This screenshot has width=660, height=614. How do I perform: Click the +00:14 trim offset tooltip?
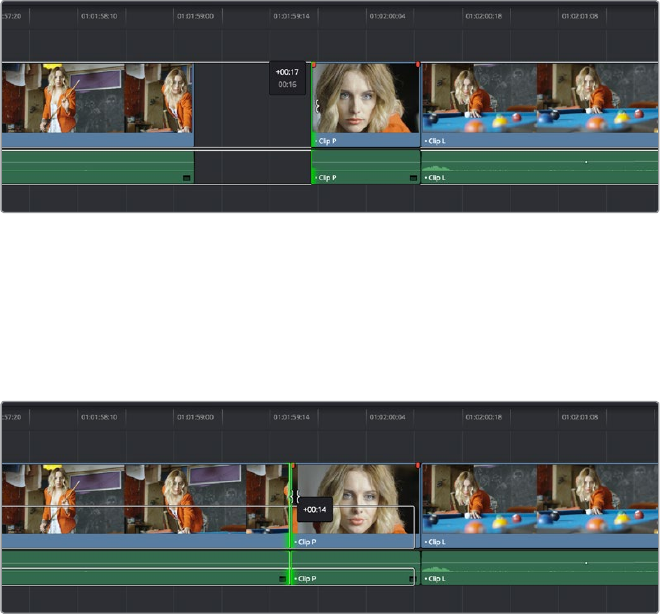click(x=315, y=510)
